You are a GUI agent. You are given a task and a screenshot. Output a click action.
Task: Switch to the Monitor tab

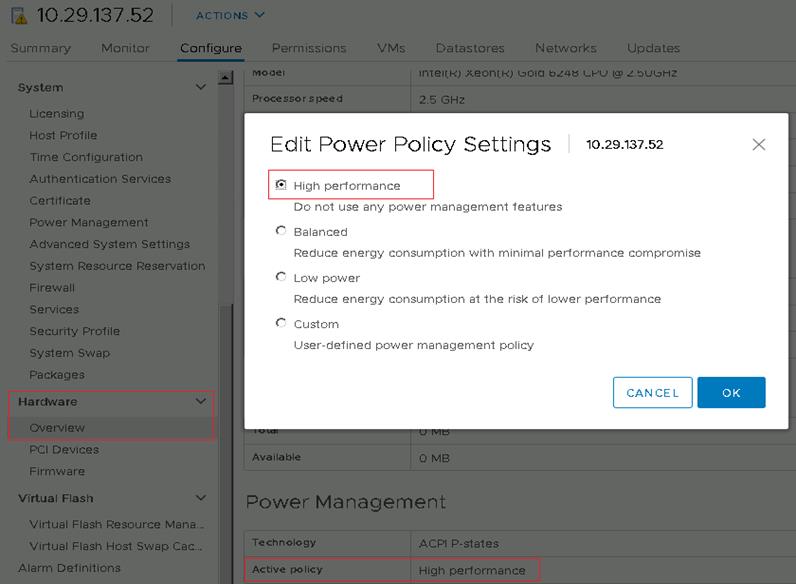[125, 48]
